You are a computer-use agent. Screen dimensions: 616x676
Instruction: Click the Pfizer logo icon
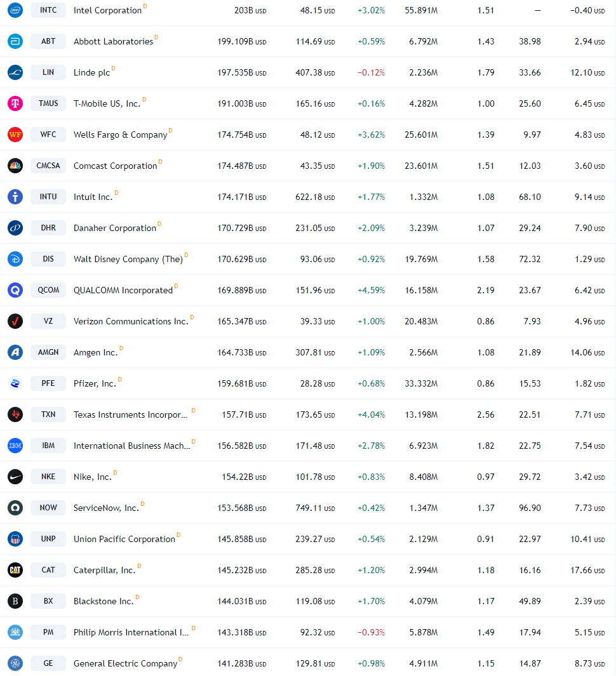pyautogui.click(x=15, y=383)
